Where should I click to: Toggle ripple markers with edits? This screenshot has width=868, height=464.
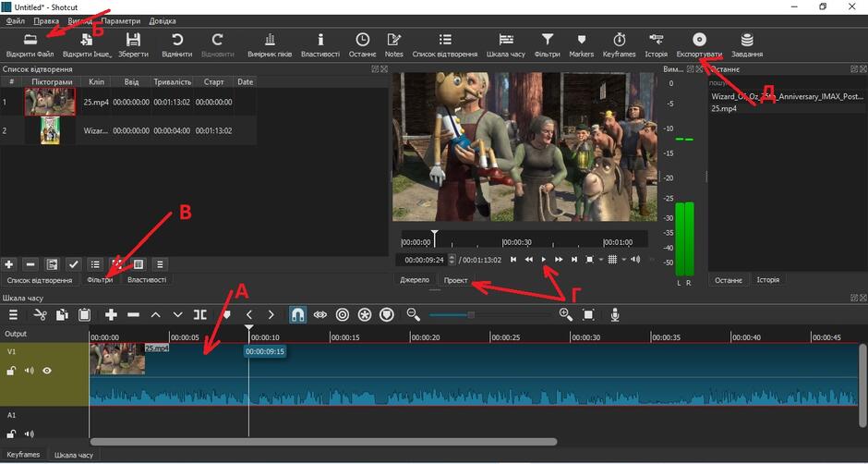coord(386,315)
